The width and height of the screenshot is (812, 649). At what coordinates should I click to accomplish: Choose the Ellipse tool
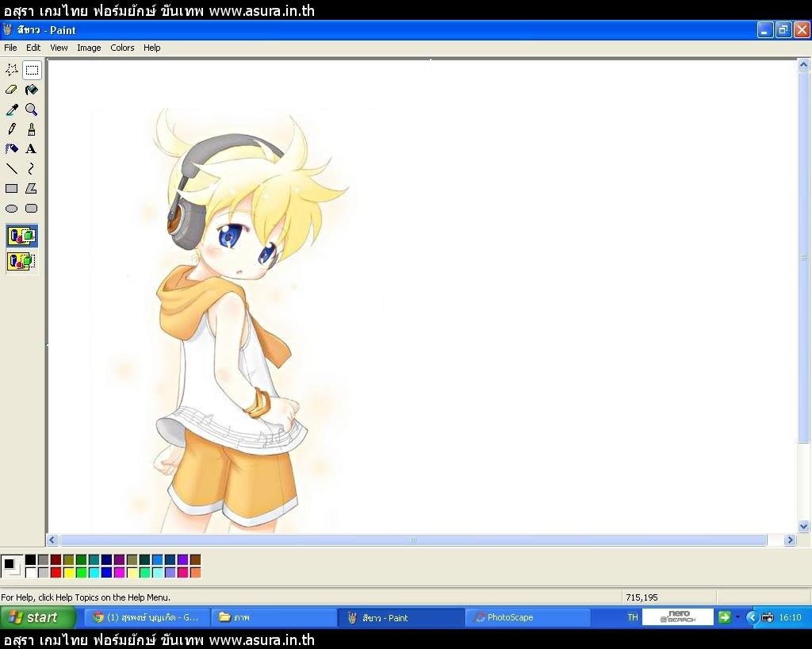[11, 209]
